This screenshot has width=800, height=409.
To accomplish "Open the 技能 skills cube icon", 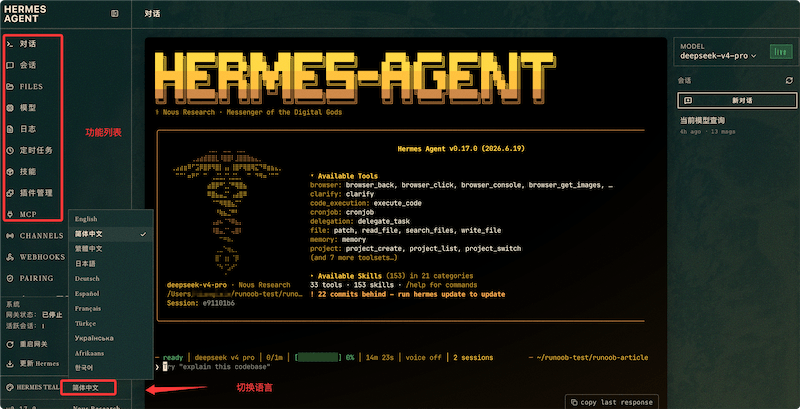I will pos(10,172).
